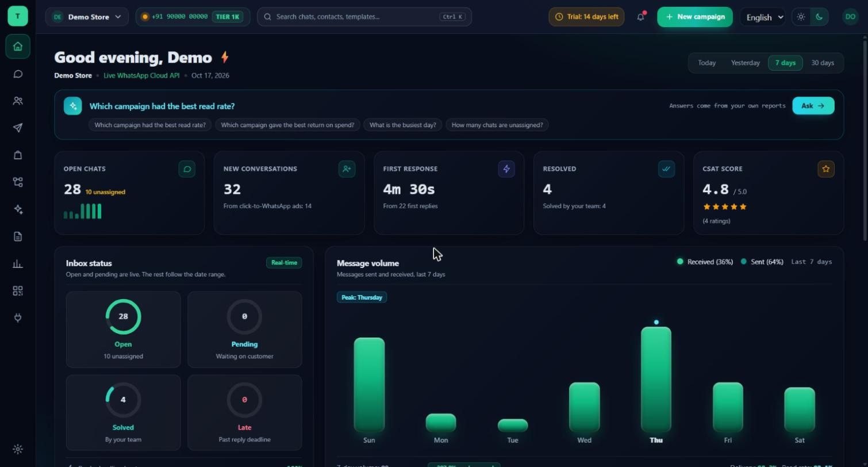
Task: Click the Trial: 14 days left badge
Action: click(586, 17)
